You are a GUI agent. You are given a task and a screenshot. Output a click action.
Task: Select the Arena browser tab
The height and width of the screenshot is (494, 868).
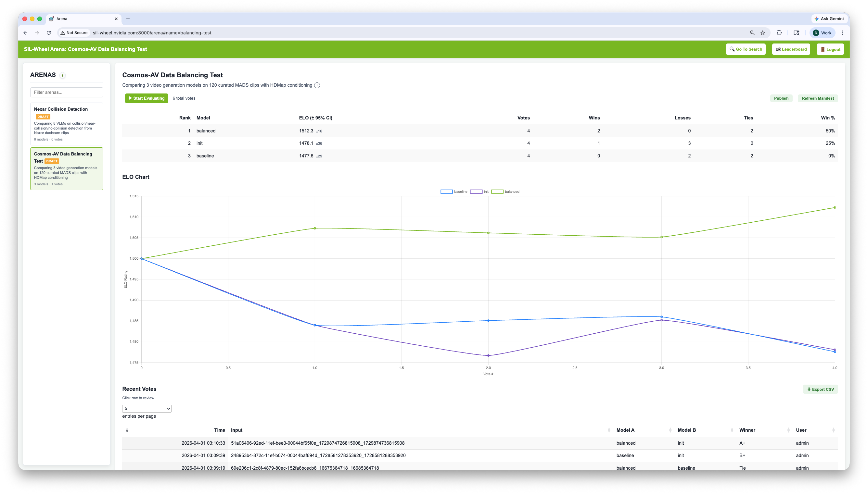tap(83, 19)
